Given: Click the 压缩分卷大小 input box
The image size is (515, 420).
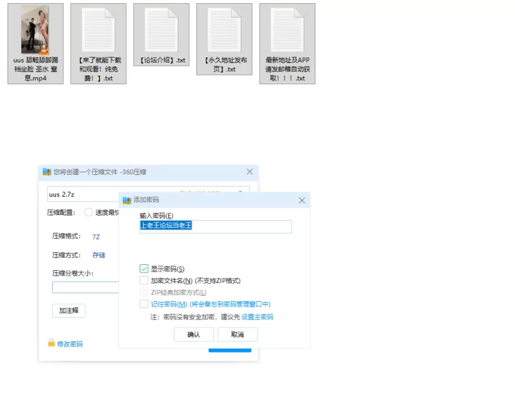Looking at the screenshot, I should (86, 287).
